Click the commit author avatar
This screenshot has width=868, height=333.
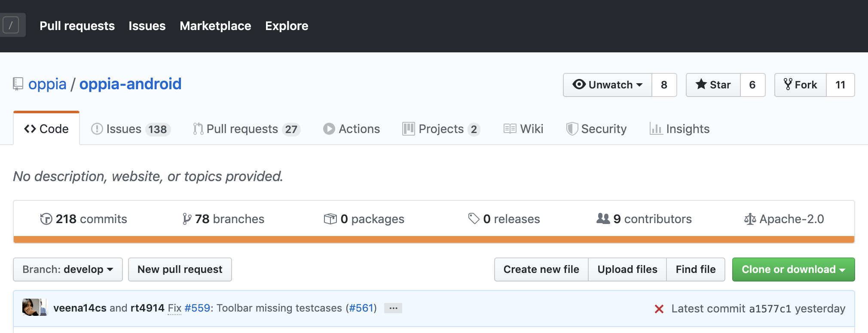click(31, 307)
